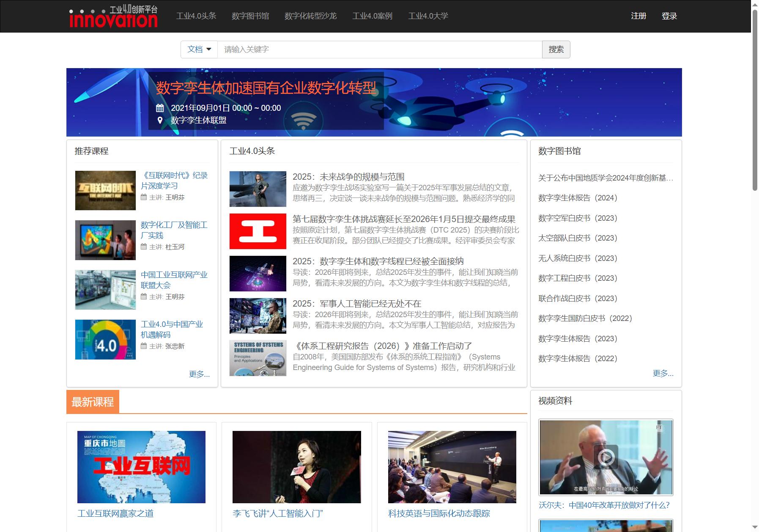The width and height of the screenshot is (759, 532).
Task: Click the scrollbar up arrow
Action: tap(755, 4)
